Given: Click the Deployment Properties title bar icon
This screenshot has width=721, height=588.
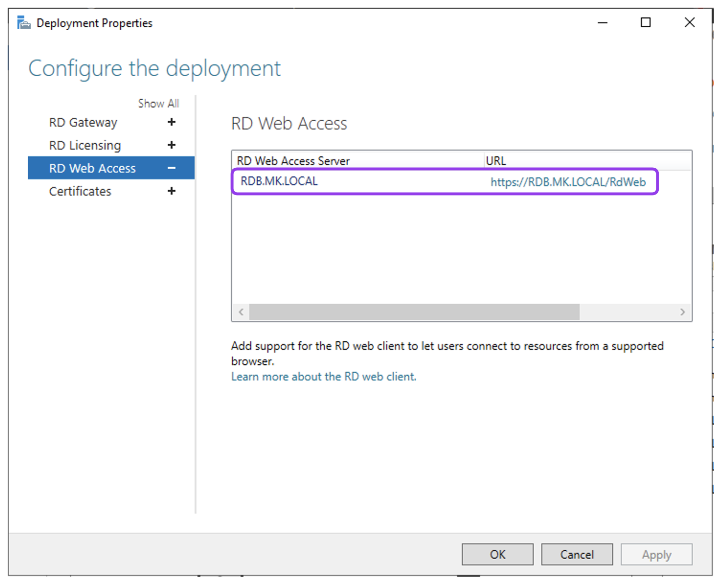Looking at the screenshot, I should click(x=23, y=23).
